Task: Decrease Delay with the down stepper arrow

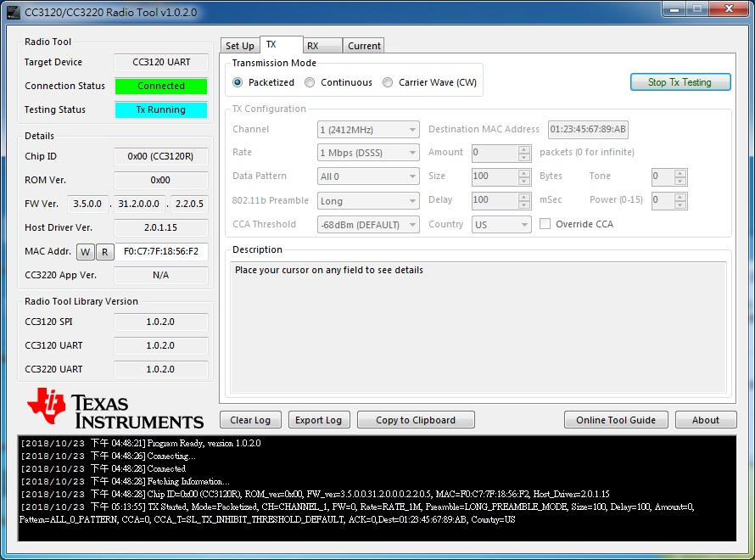Action: 524,204
